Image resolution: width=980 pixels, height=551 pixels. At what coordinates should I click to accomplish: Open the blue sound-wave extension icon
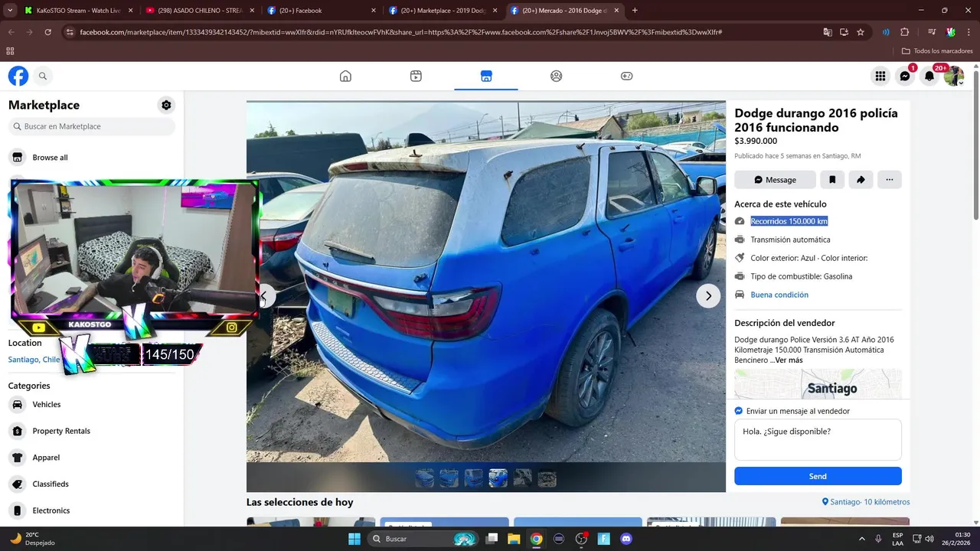[886, 32]
